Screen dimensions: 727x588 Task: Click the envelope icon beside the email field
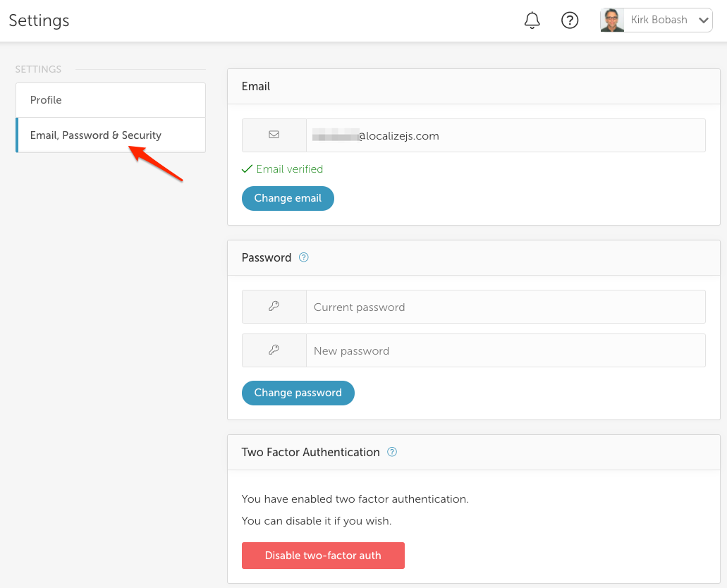[x=274, y=135]
